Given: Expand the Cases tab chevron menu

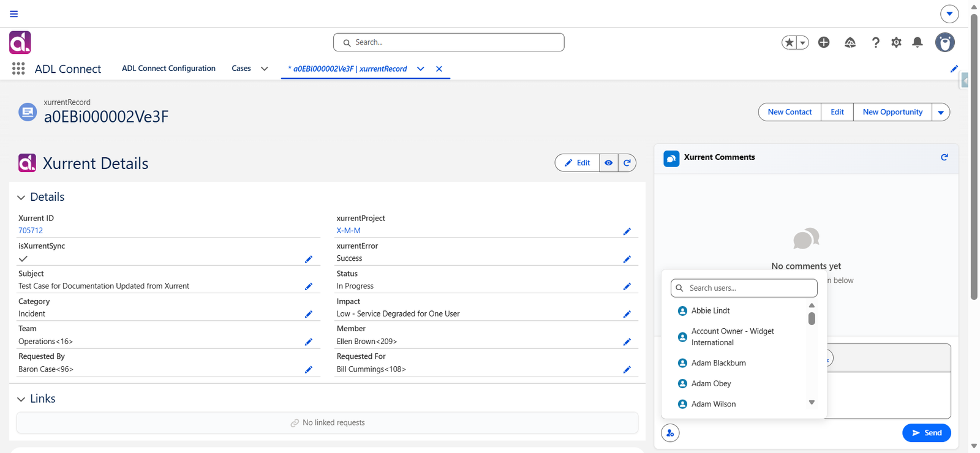Looking at the screenshot, I should tap(265, 69).
